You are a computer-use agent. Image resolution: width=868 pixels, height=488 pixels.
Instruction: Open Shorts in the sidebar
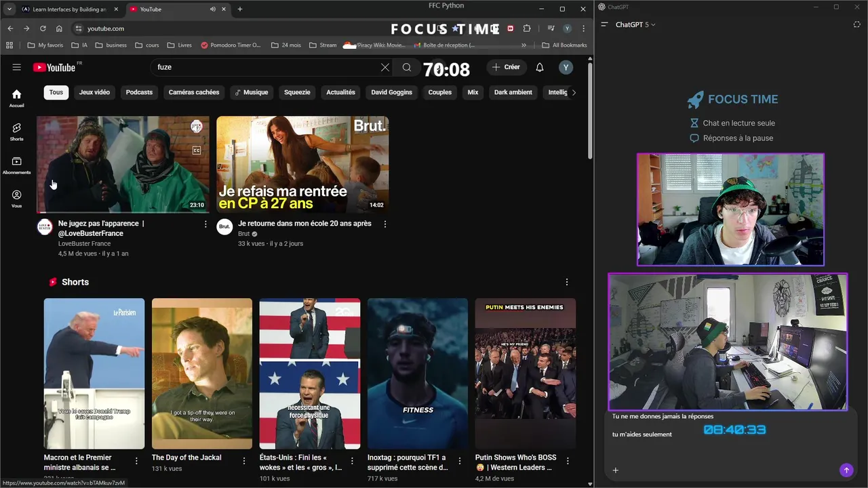tap(17, 131)
